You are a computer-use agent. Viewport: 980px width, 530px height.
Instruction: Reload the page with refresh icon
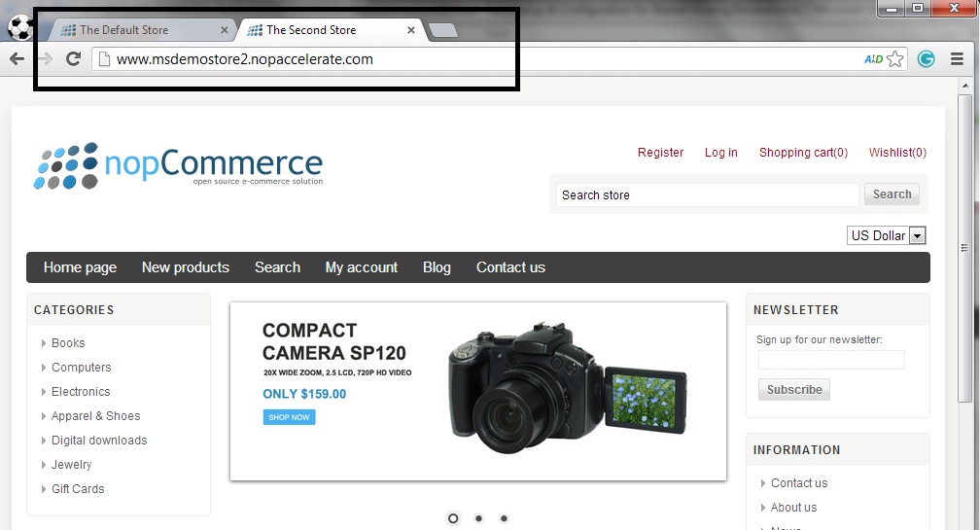[x=73, y=58]
